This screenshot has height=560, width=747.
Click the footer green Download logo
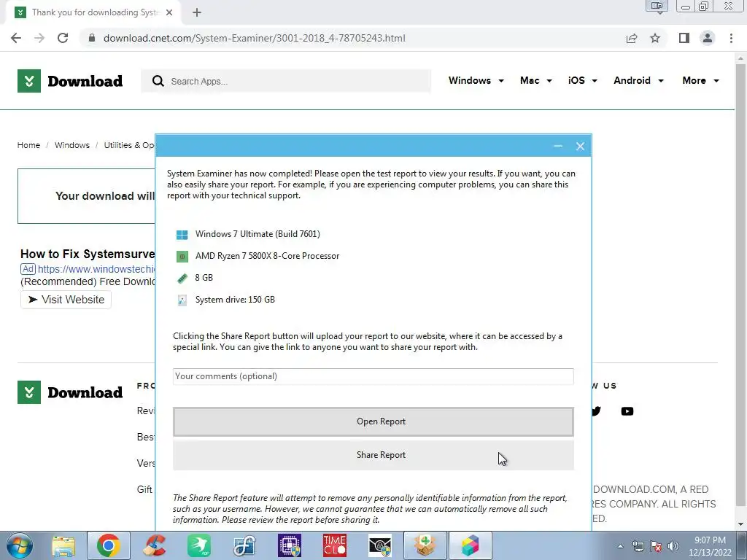click(29, 392)
